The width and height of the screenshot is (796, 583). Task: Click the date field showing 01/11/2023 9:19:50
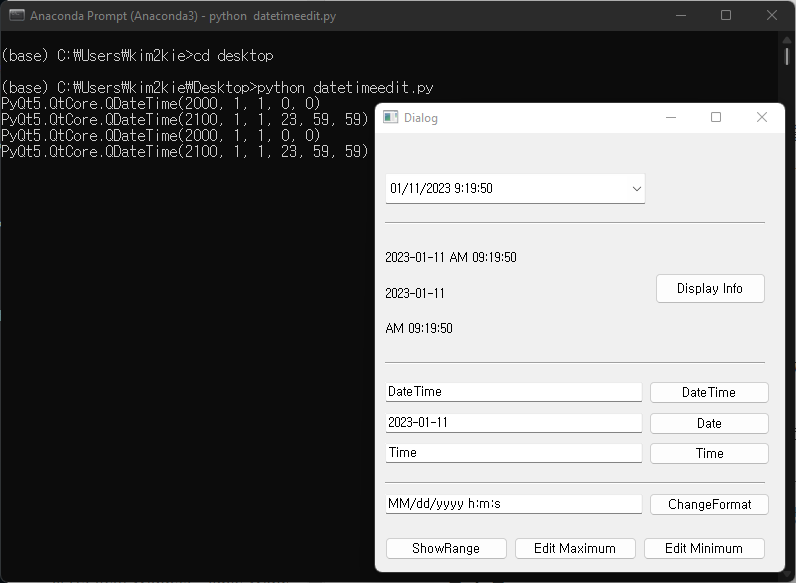(x=515, y=189)
